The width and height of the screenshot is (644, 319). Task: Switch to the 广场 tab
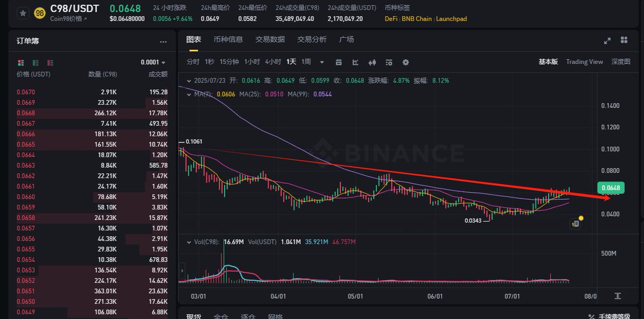point(347,39)
